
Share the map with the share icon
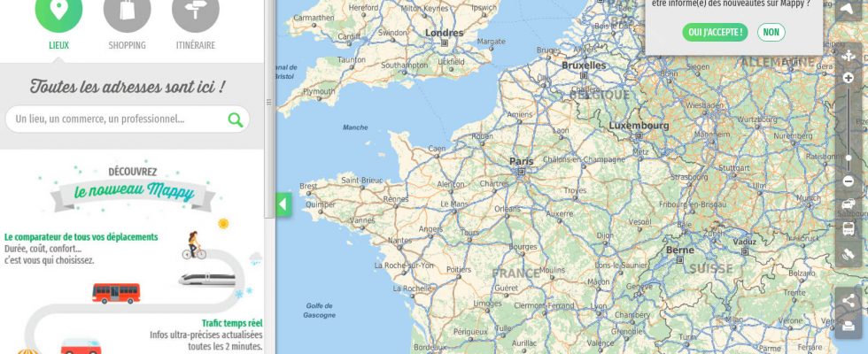[x=849, y=301]
